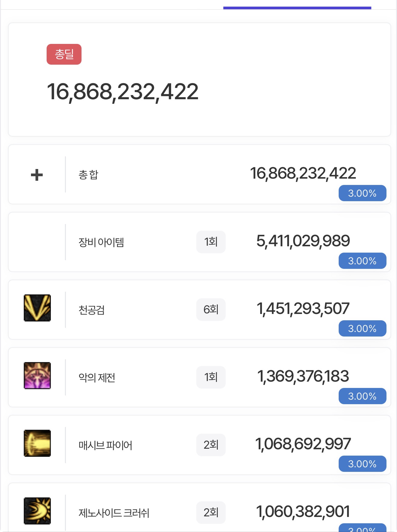
Task: Click the 매시브 파이어 skill icon
Action: click(37, 443)
